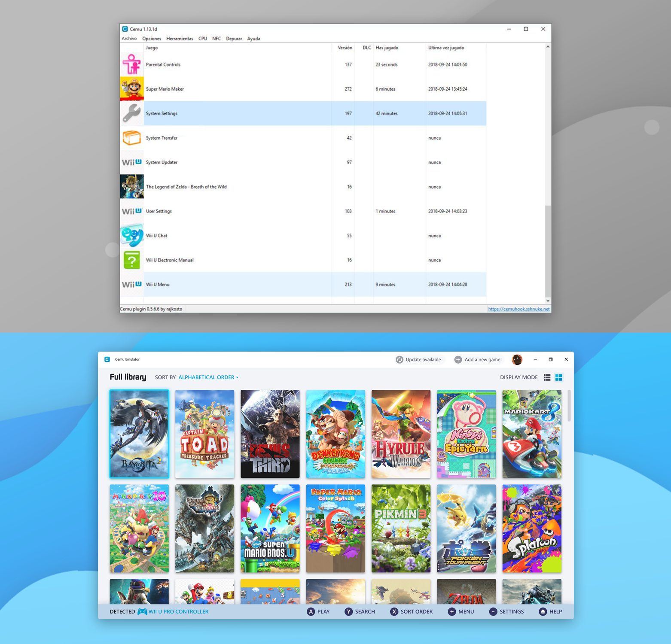
Task: Click the Y button Search icon
Action: pos(349,612)
